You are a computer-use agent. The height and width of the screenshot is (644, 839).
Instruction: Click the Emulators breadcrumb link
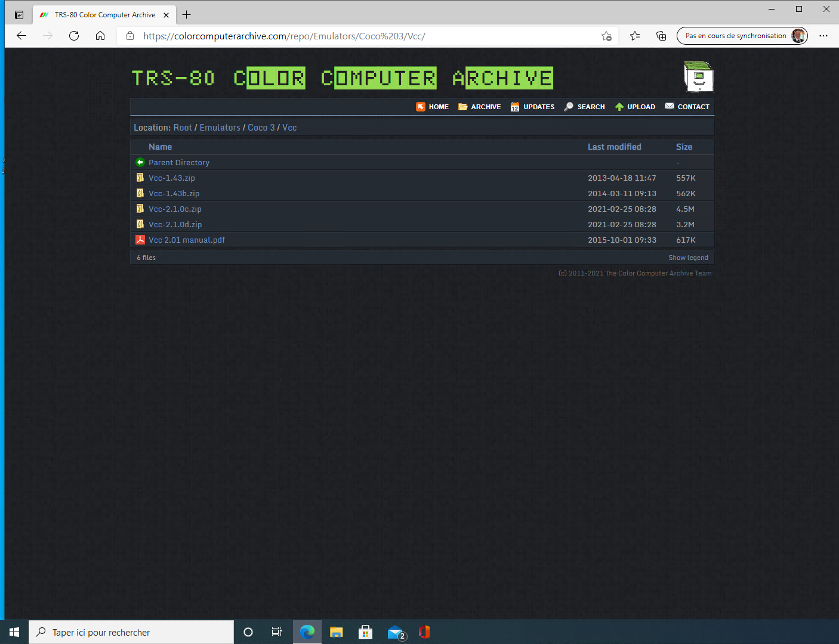click(220, 128)
